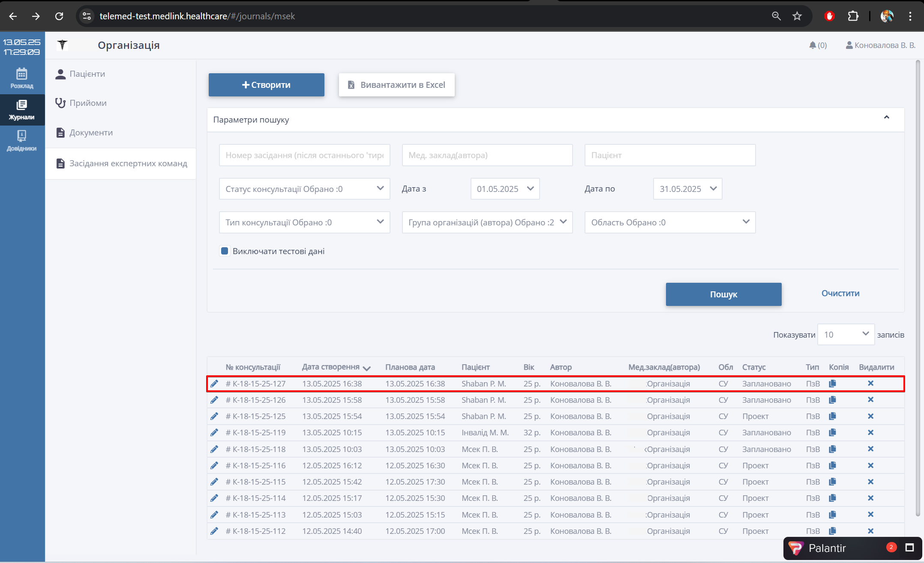924x563 pixels.
Task: Open notifications bell icon
Action: [x=813, y=45]
